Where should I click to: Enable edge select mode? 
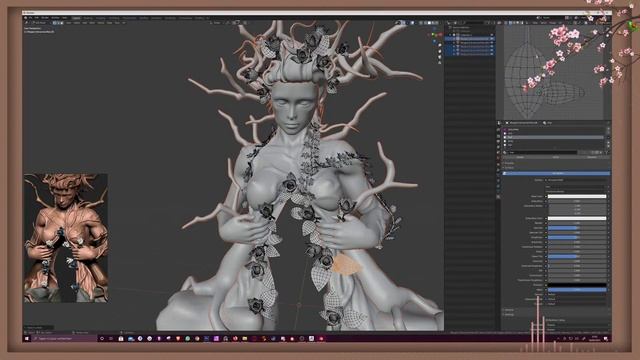[58, 23]
